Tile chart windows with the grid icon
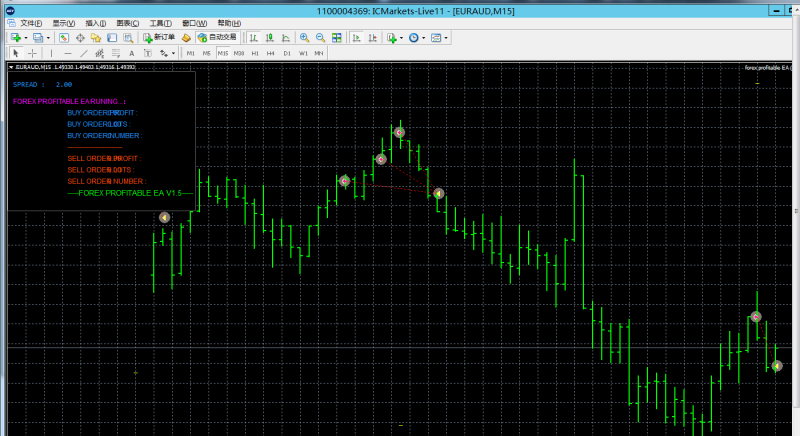This screenshot has width=800, height=436. coord(337,38)
